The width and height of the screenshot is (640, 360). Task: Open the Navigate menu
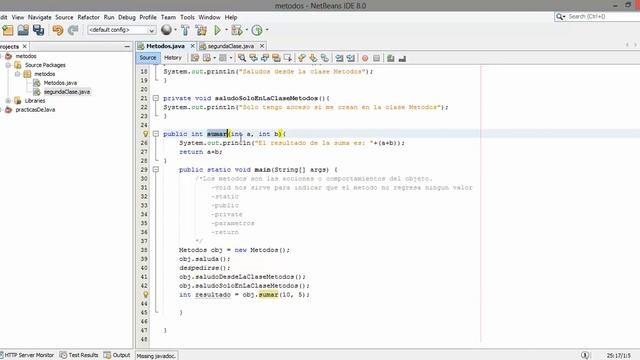point(40,17)
